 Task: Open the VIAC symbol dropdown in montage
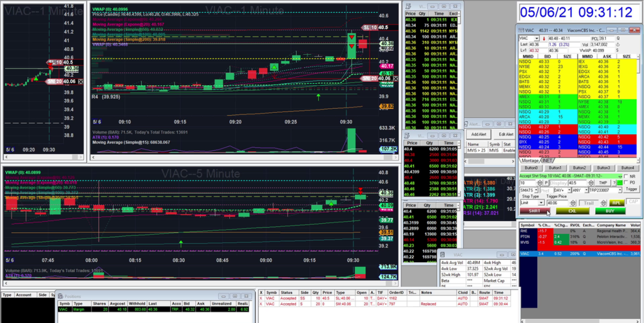pos(537,39)
